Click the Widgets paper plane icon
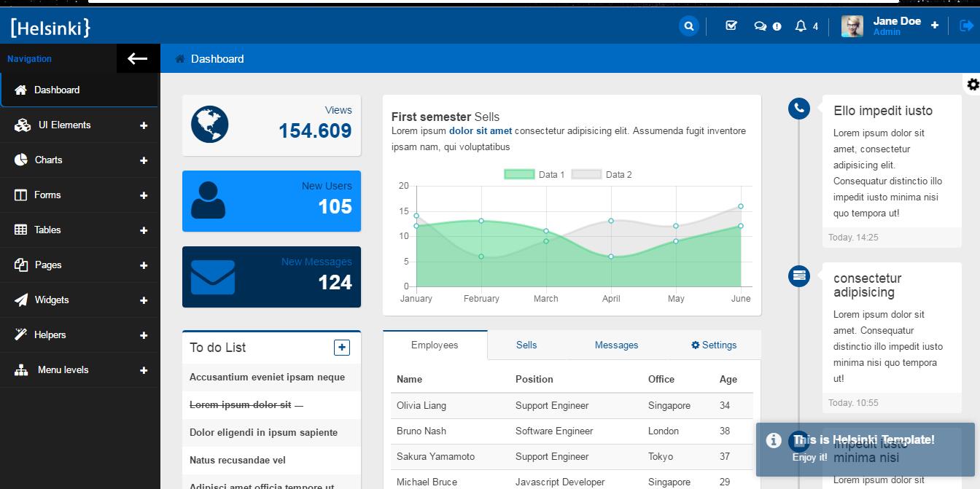 point(20,300)
